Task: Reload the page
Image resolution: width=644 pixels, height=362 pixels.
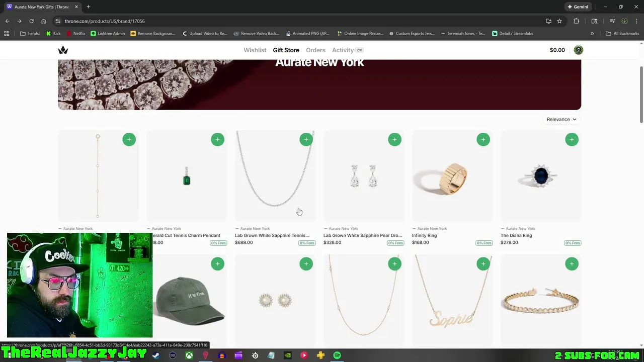Action: click(x=31, y=21)
